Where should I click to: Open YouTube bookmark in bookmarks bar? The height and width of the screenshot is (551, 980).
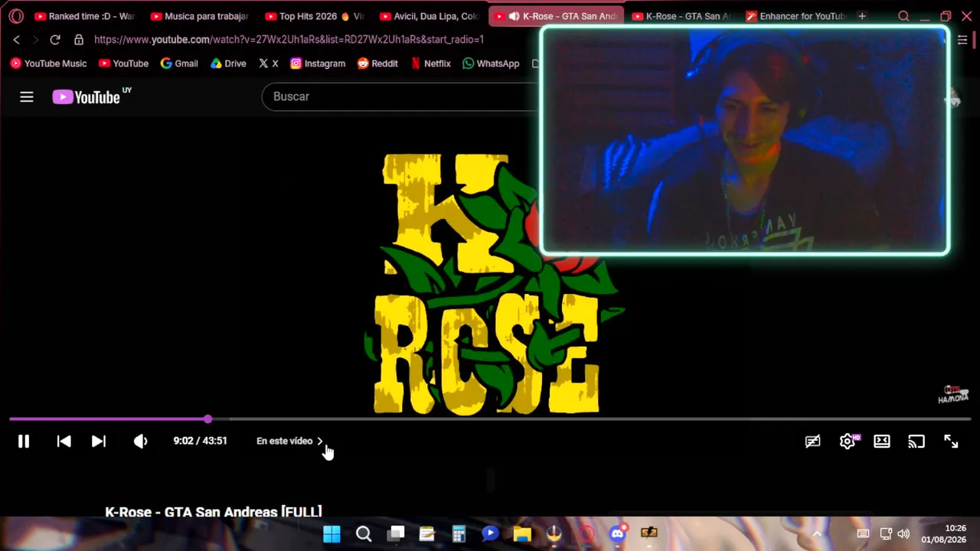coord(124,64)
